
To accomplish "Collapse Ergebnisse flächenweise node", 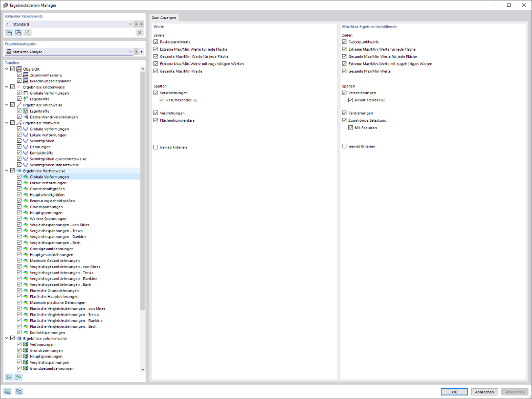I will [x=7, y=171].
